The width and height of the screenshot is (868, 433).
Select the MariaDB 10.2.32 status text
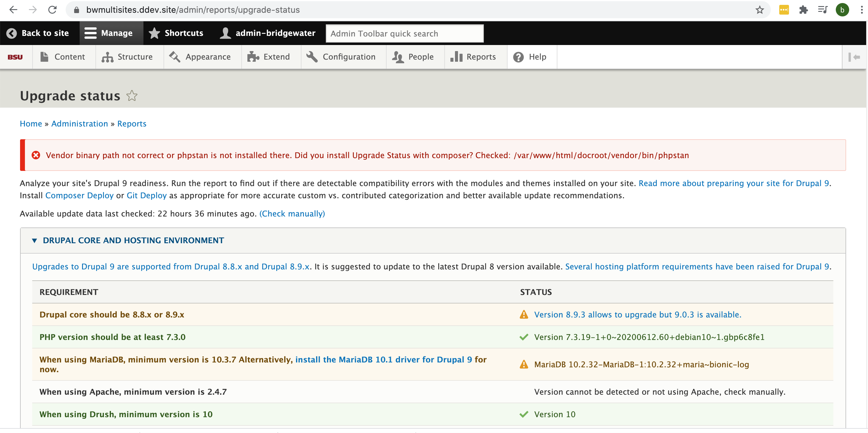642,365
